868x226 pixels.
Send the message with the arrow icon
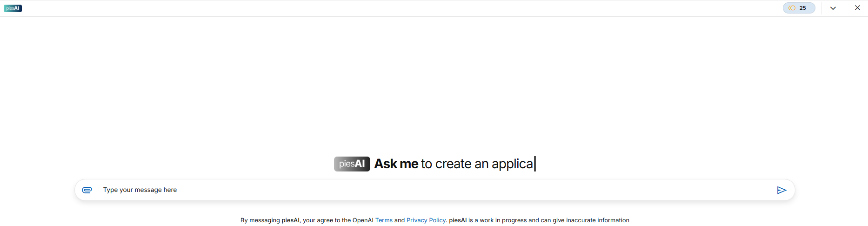781,190
